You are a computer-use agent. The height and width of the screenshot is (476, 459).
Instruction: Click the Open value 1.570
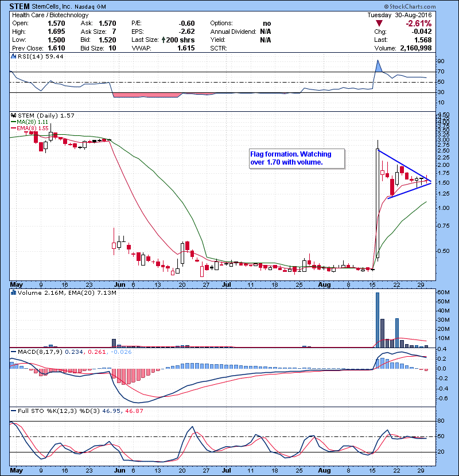pos(56,24)
